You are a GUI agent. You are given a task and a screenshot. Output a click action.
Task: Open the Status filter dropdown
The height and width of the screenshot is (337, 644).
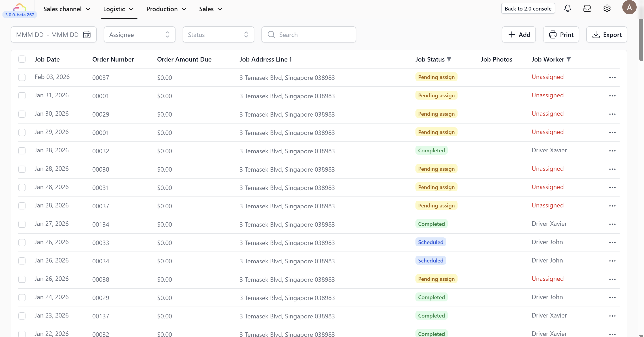(218, 34)
